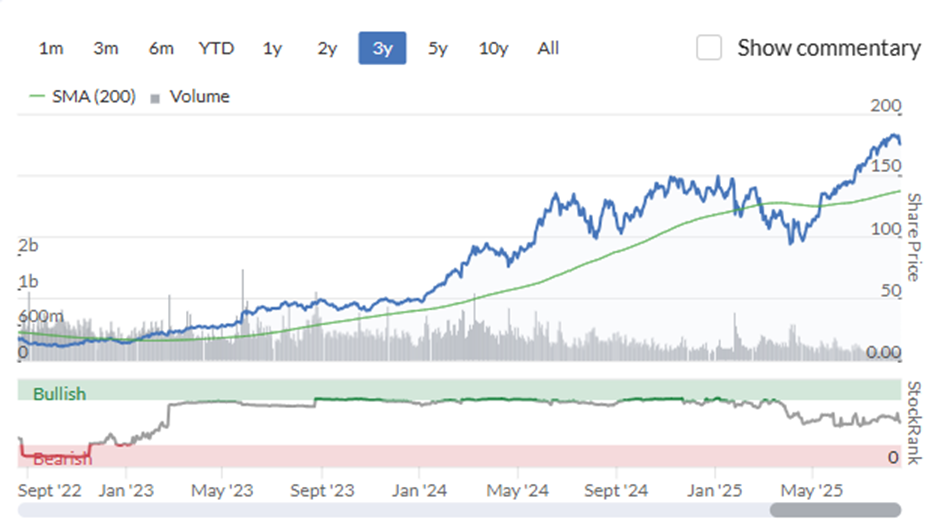Select the 1y time range

click(272, 49)
